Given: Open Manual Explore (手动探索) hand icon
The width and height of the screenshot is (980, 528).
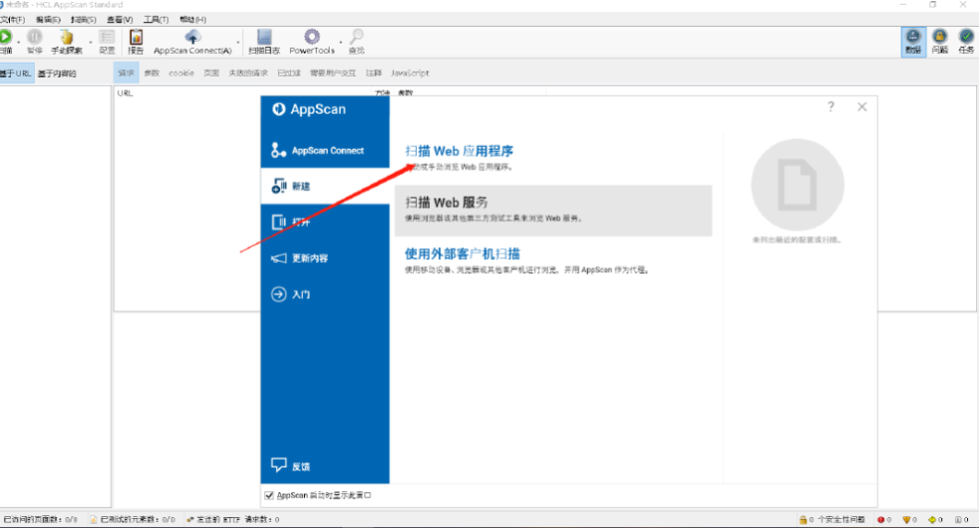Looking at the screenshot, I should pos(67,38).
